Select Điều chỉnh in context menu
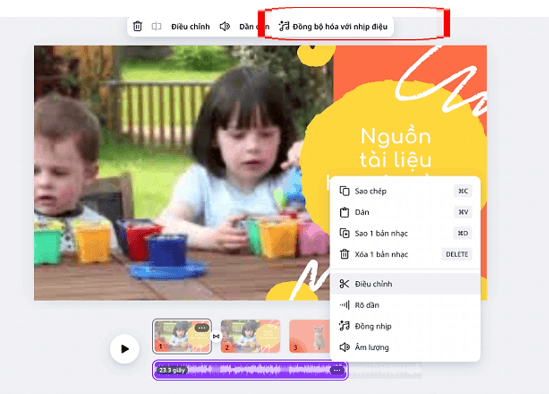This screenshot has width=549, height=394. pos(405,284)
